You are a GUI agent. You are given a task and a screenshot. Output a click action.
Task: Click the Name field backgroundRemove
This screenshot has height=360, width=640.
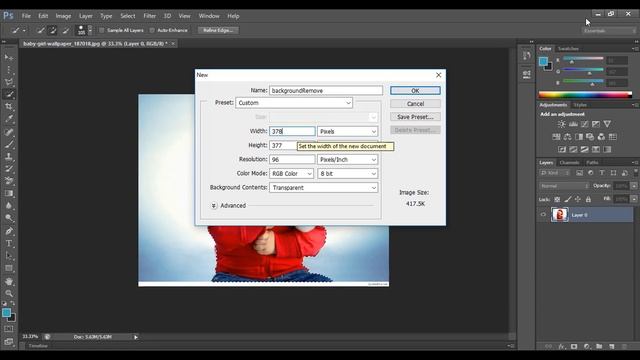[x=326, y=91]
